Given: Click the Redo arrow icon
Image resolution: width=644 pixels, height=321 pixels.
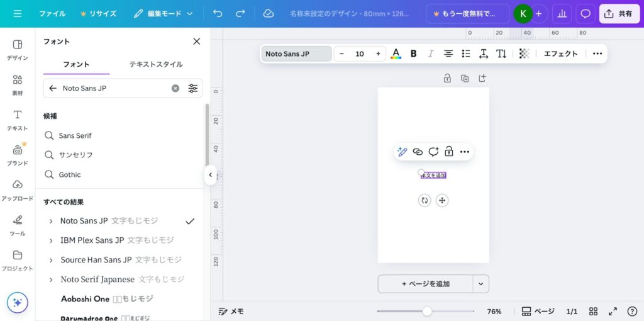Looking at the screenshot, I should coord(240,13).
